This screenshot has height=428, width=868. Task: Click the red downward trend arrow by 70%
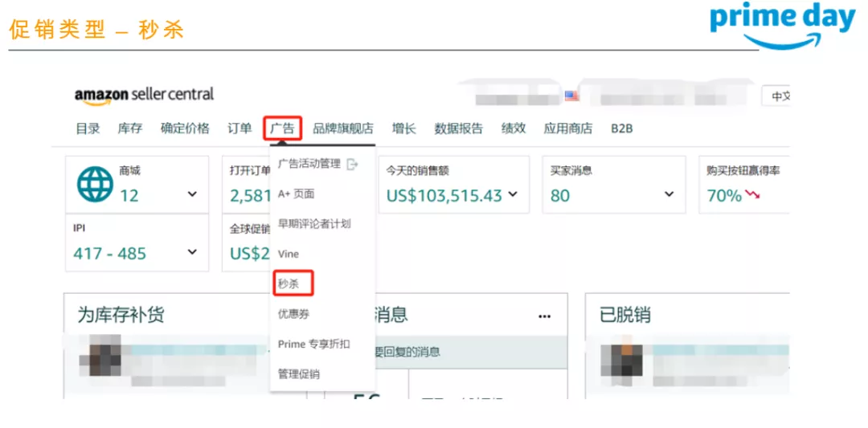[x=752, y=195]
